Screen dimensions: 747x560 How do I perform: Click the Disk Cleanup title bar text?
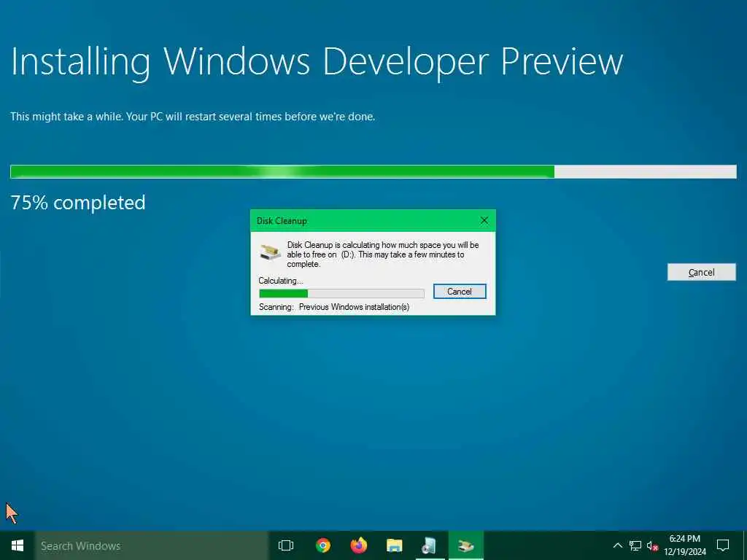pyautogui.click(x=282, y=221)
